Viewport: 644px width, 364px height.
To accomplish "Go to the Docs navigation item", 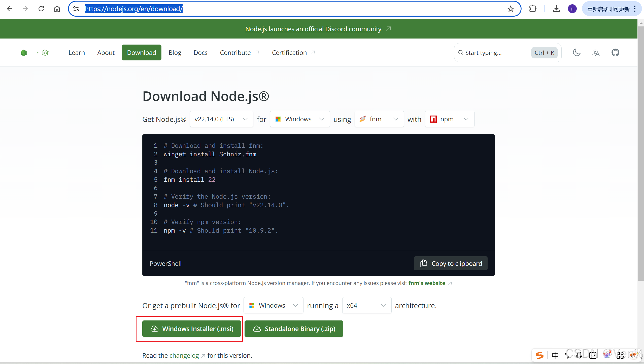I will [x=200, y=53].
